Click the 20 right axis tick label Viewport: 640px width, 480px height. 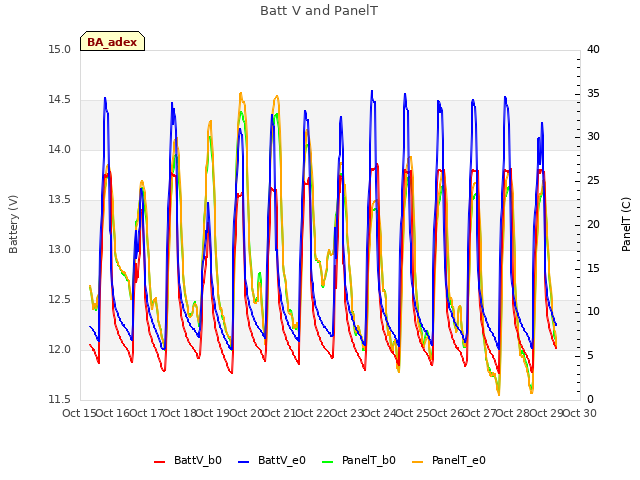point(593,225)
